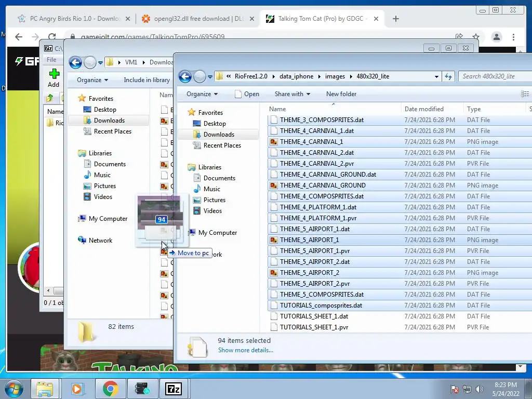Click the up-folder icon in 7-Zip
532x399 pixels.
(50, 98)
